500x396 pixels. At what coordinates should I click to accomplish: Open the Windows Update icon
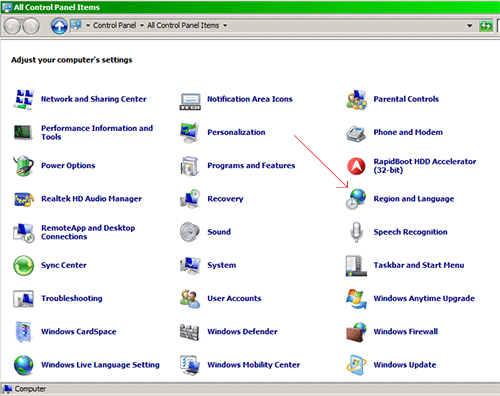click(356, 365)
